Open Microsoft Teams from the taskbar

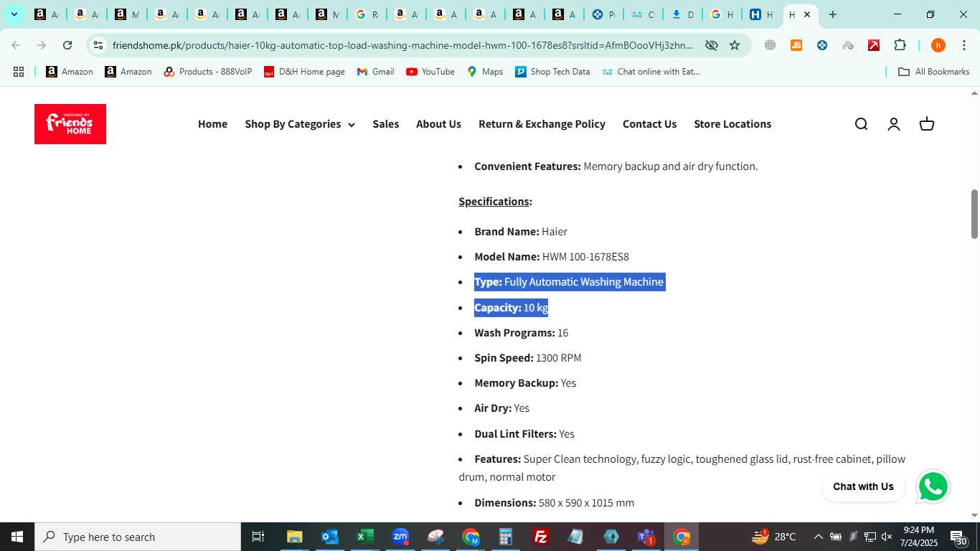point(646,537)
